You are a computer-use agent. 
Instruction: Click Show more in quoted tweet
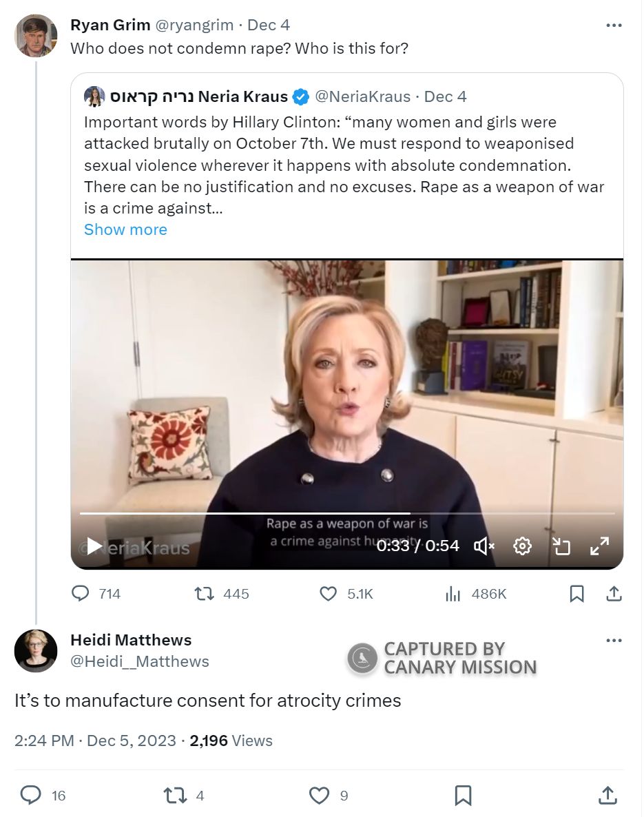[125, 229]
